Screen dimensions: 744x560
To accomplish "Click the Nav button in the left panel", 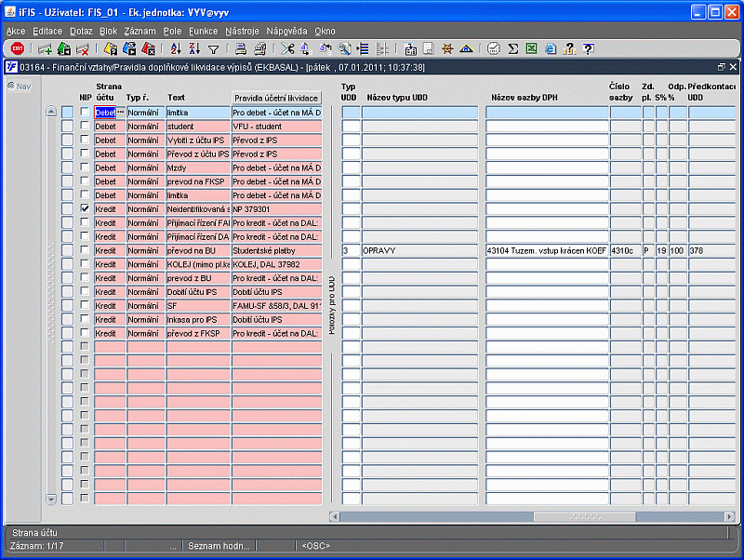I will (x=20, y=87).
